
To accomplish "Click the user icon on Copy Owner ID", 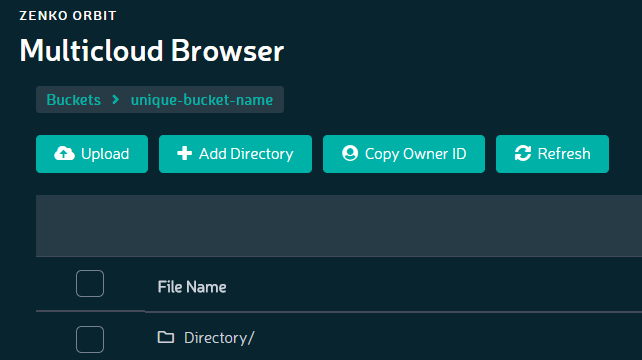I will click(350, 153).
